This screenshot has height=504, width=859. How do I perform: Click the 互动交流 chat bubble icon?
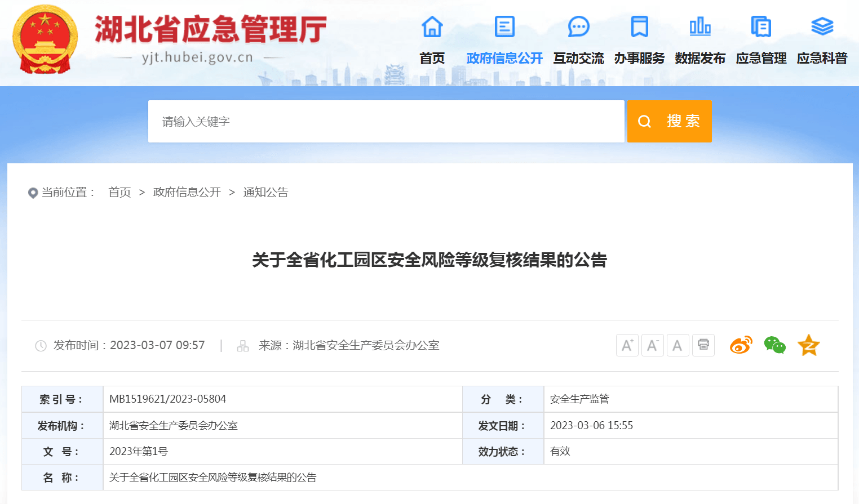tap(578, 26)
